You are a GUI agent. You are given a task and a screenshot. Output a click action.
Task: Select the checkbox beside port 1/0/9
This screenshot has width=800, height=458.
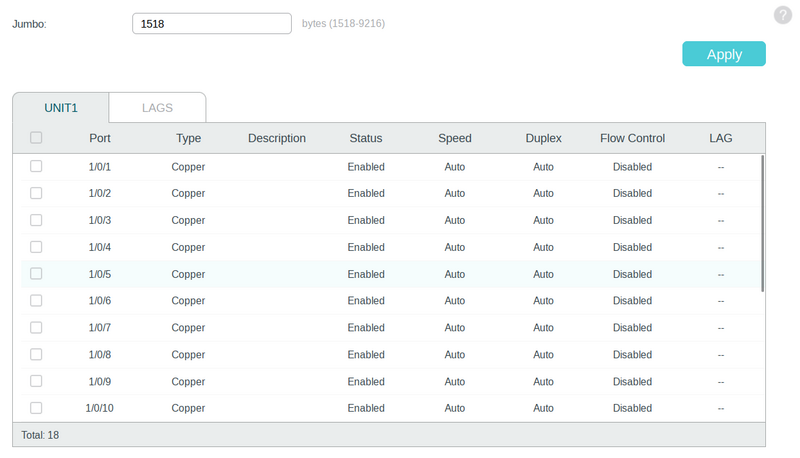click(36, 381)
